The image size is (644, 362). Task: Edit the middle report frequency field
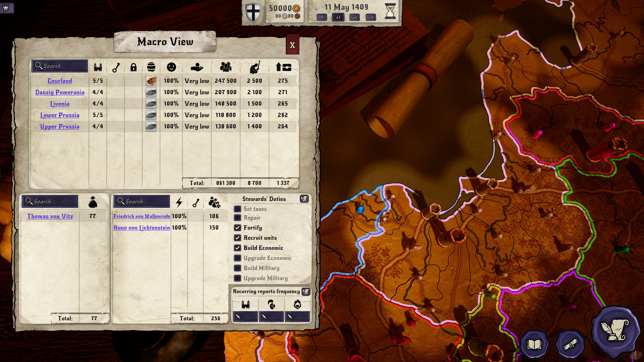point(271,317)
